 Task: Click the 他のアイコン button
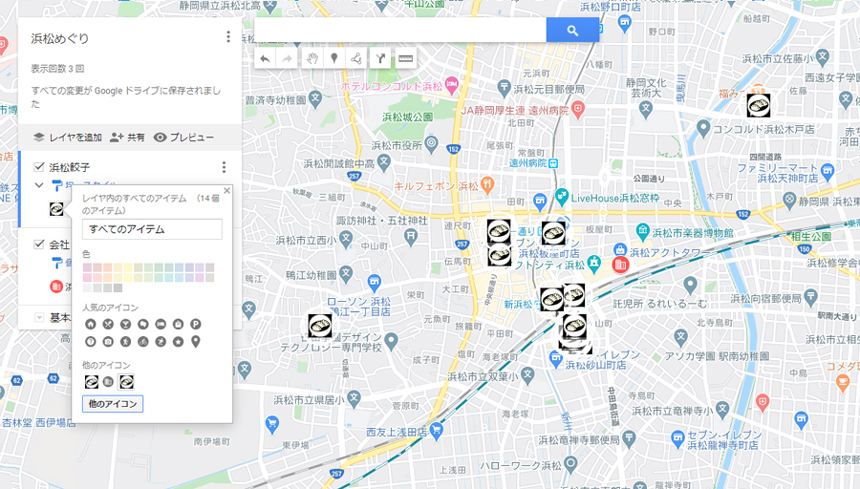112,404
